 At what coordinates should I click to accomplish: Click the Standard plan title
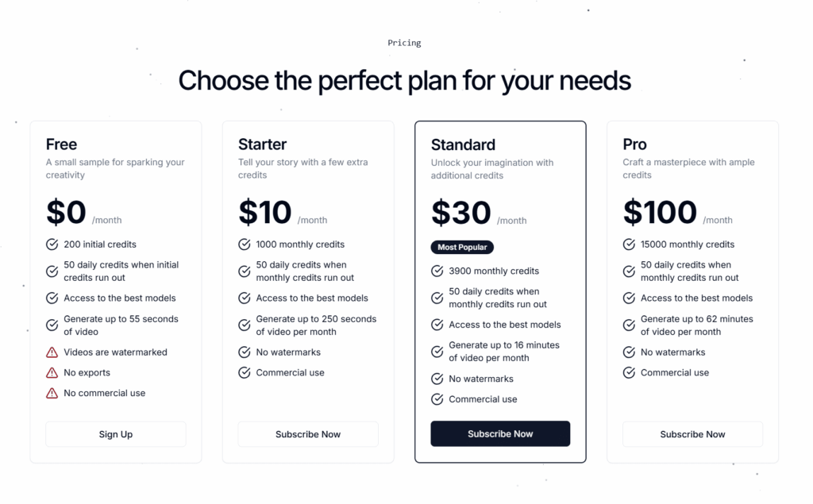click(x=463, y=144)
